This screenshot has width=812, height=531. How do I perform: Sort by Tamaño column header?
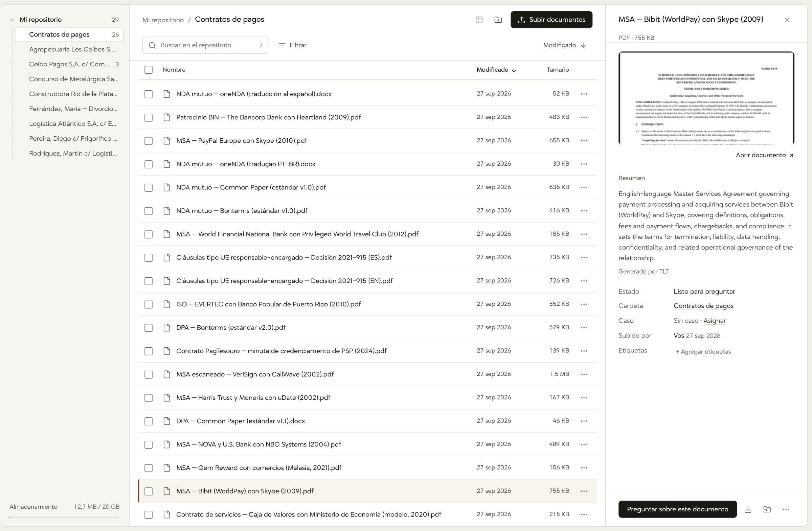point(558,70)
